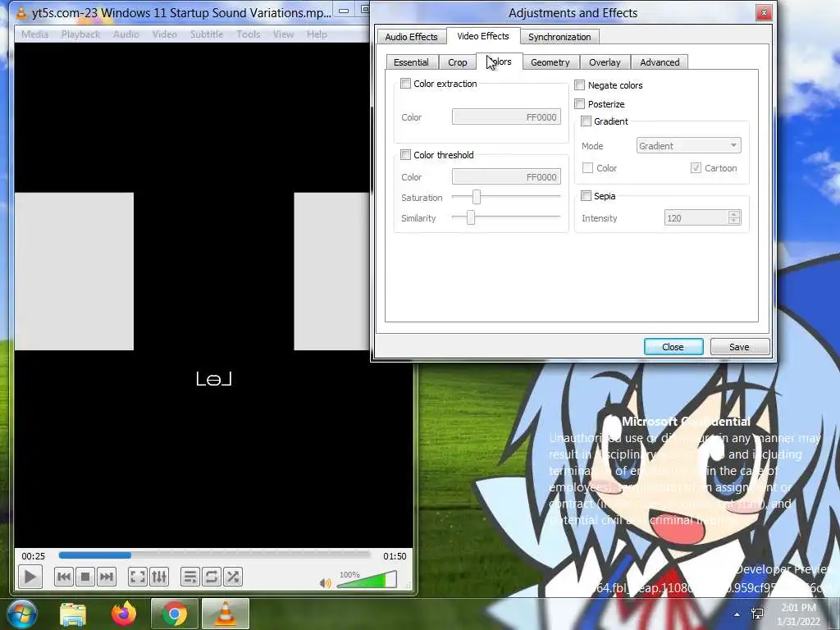Click the VLC cone title bar icon

tap(21, 12)
